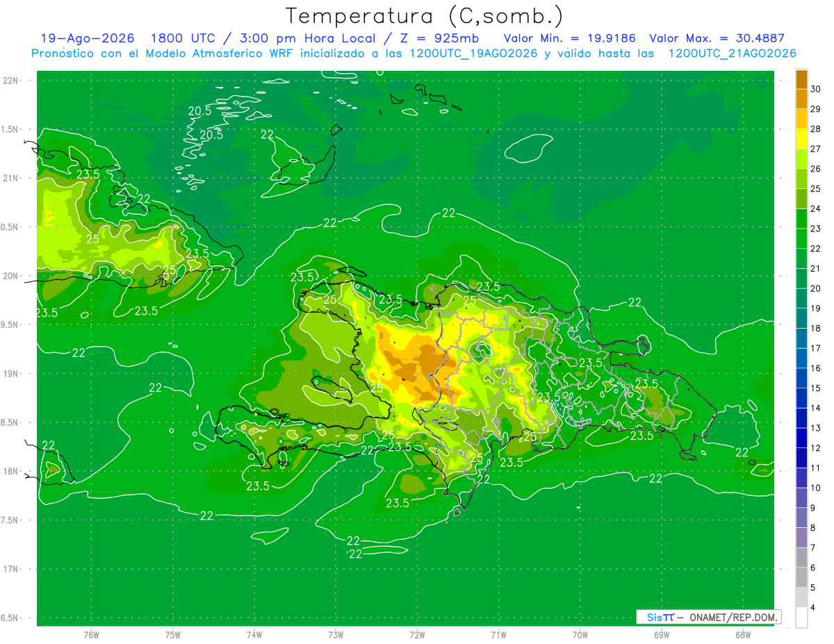Click the '18N' latitude axis label
The width and height of the screenshot is (834, 644).
coord(11,471)
